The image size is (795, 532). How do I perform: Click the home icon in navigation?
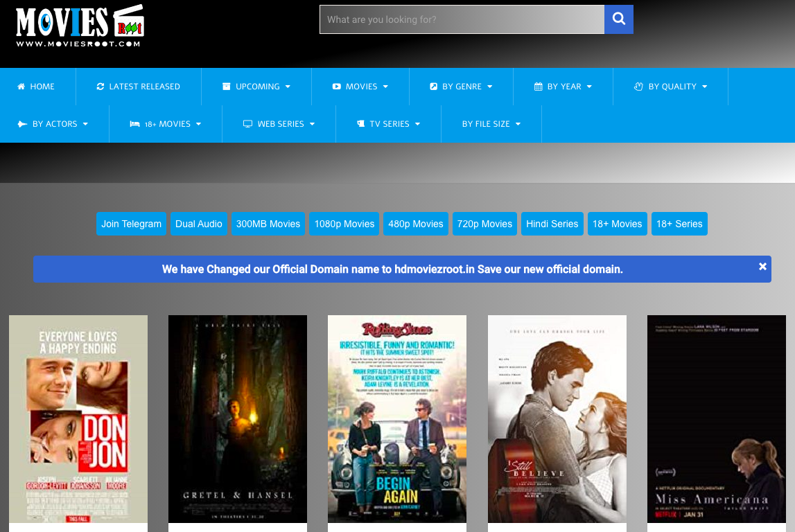[21, 87]
